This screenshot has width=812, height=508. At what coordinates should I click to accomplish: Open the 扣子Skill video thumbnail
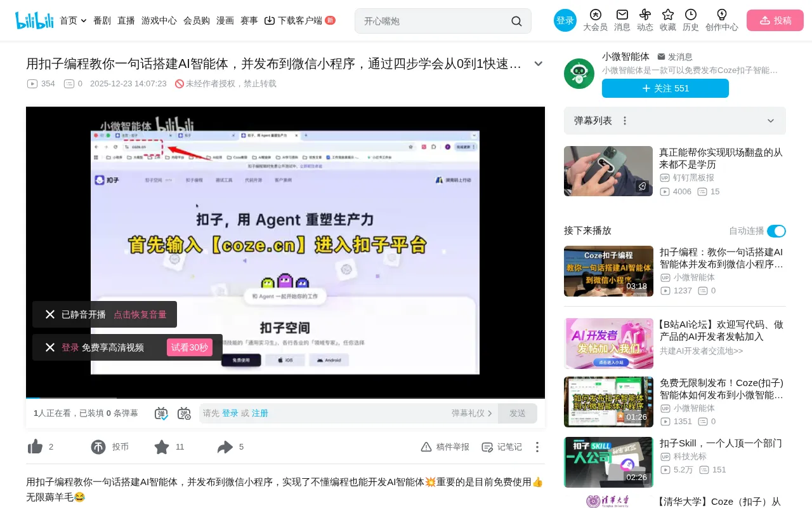(x=608, y=462)
